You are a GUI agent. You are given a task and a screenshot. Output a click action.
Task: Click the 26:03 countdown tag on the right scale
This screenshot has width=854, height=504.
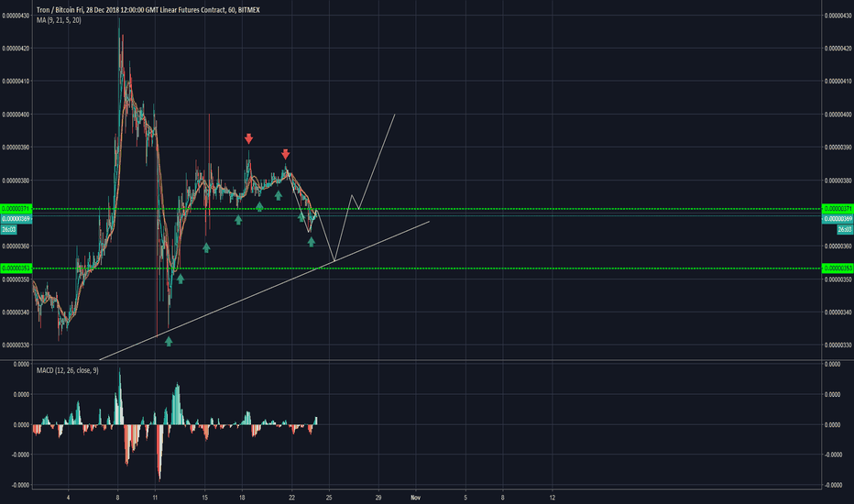[x=845, y=229]
